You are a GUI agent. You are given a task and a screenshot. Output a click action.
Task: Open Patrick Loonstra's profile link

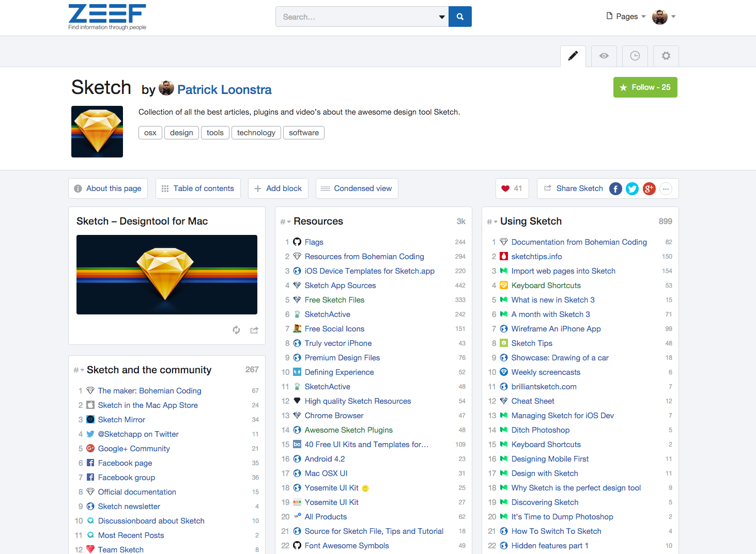point(224,90)
